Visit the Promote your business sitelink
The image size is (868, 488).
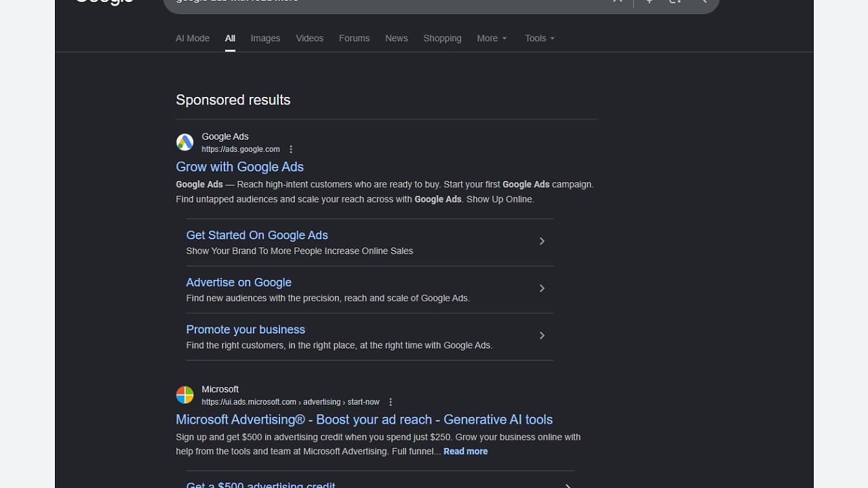coord(245,329)
